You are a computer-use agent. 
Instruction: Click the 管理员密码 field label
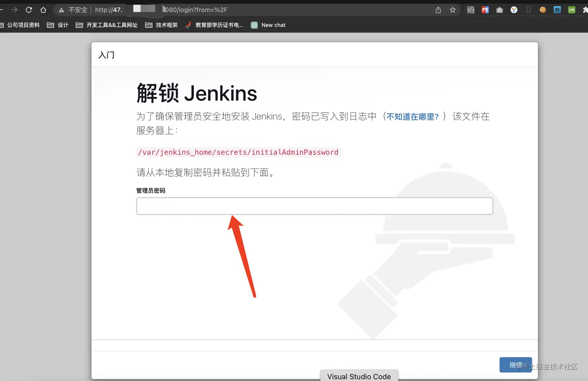coord(151,190)
